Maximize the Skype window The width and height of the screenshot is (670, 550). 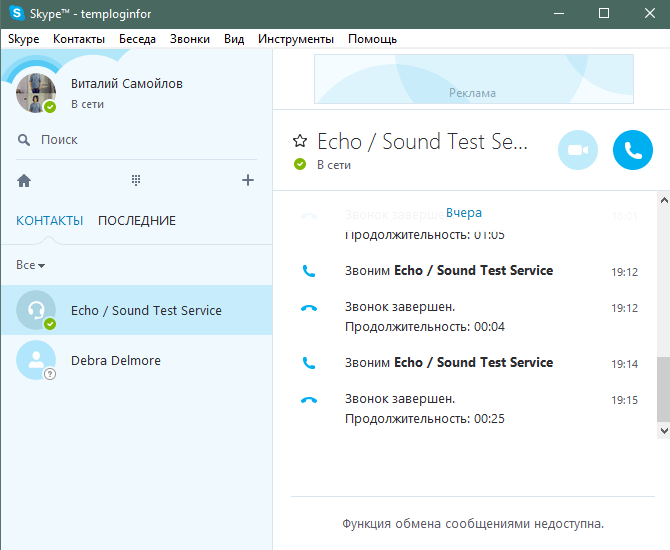click(x=604, y=13)
